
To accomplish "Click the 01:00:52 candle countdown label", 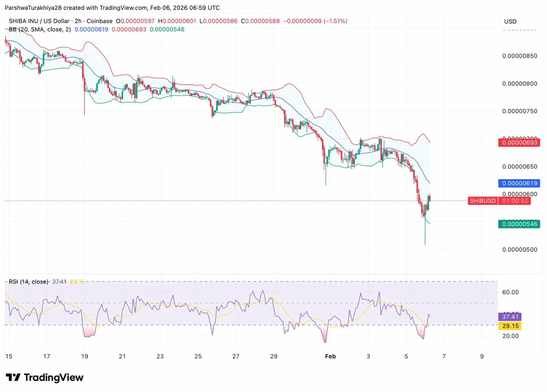I will click(x=515, y=201).
